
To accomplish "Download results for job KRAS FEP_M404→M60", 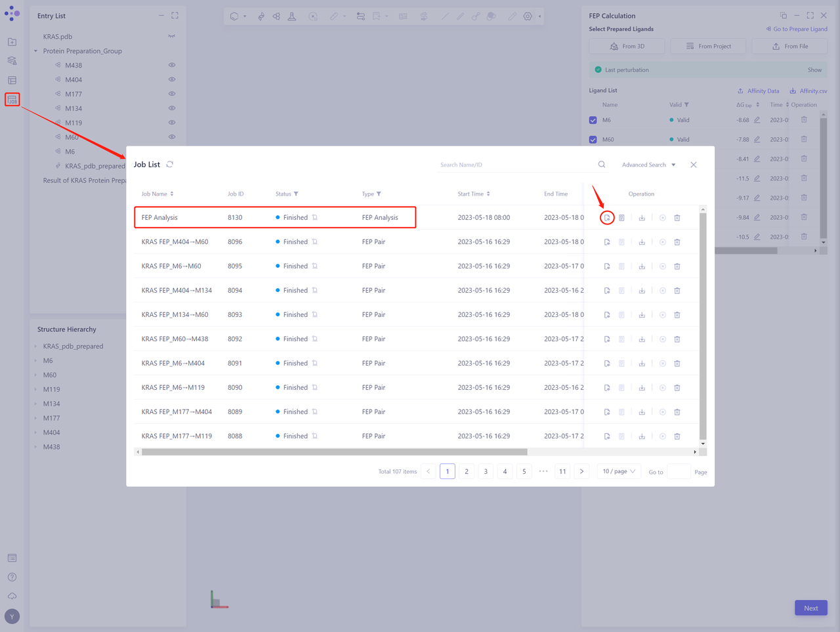I will tap(642, 242).
